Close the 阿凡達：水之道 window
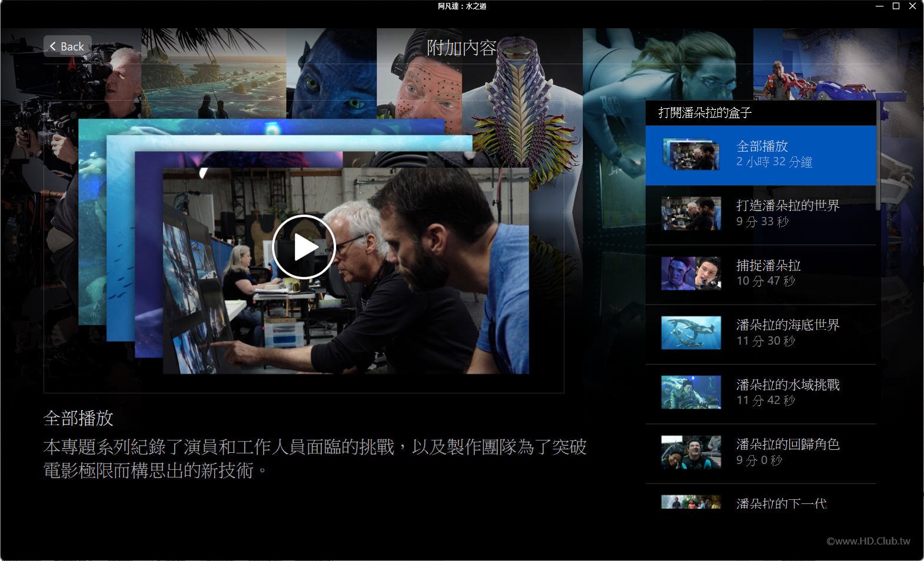924x561 pixels. pyautogui.click(x=913, y=6)
